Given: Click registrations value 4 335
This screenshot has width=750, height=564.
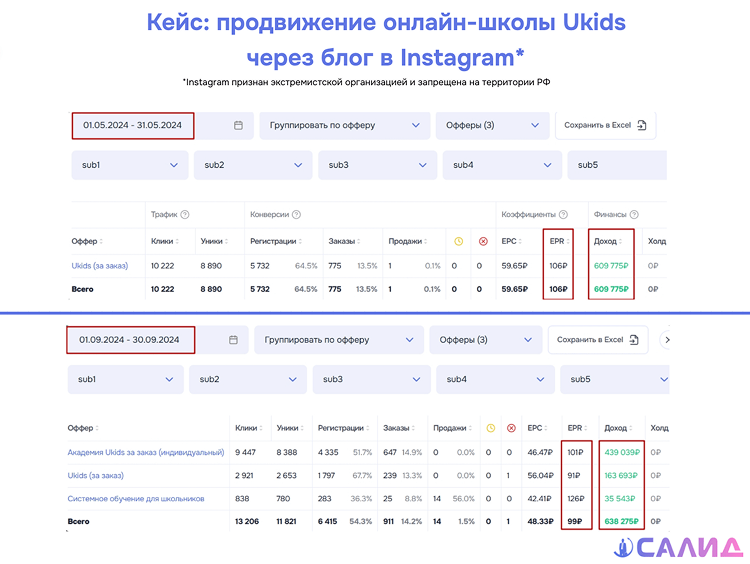Looking at the screenshot, I should (328, 452).
